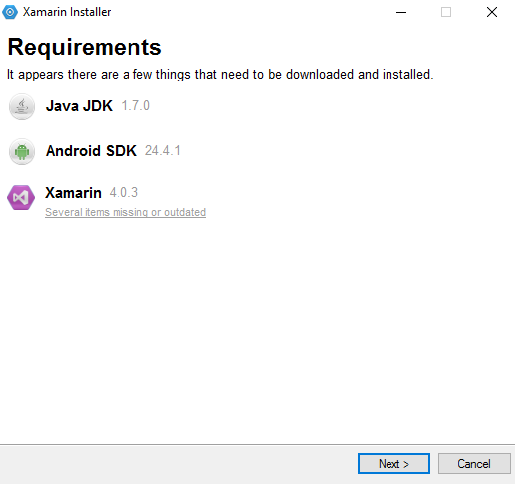Select the Java JDK label
The height and width of the screenshot is (485, 515).
79,106
